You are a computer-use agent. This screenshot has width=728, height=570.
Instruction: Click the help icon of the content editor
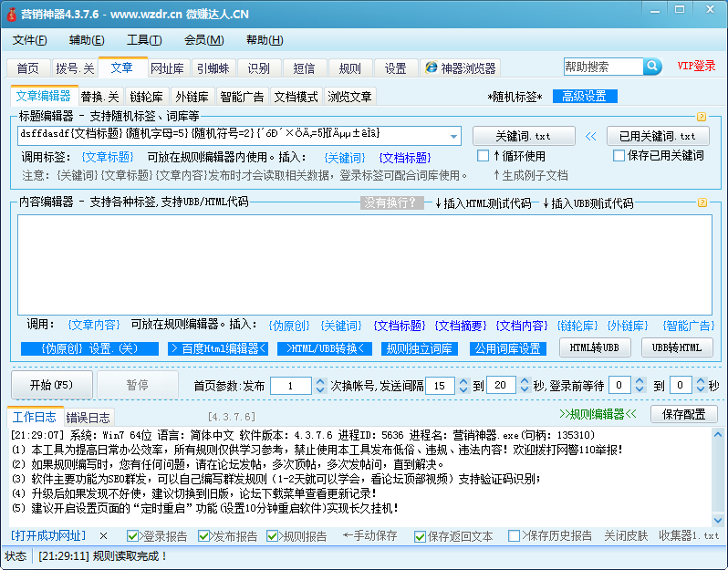pos(702,202)
